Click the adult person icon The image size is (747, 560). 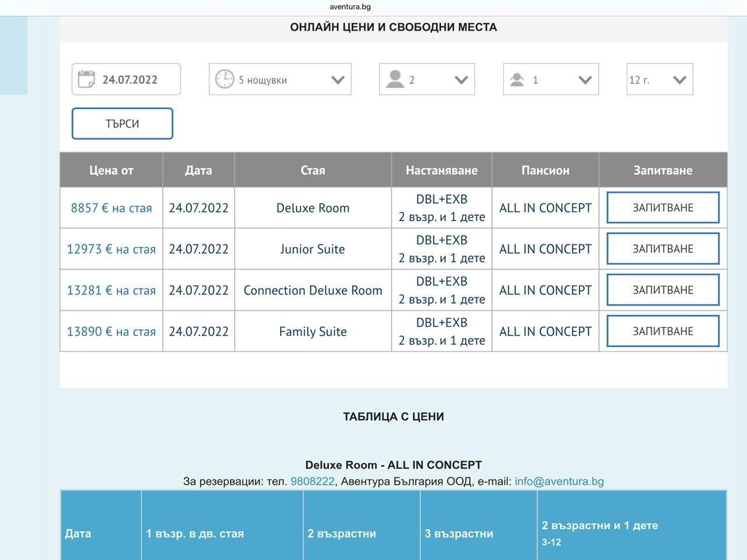tap(395, 79)
